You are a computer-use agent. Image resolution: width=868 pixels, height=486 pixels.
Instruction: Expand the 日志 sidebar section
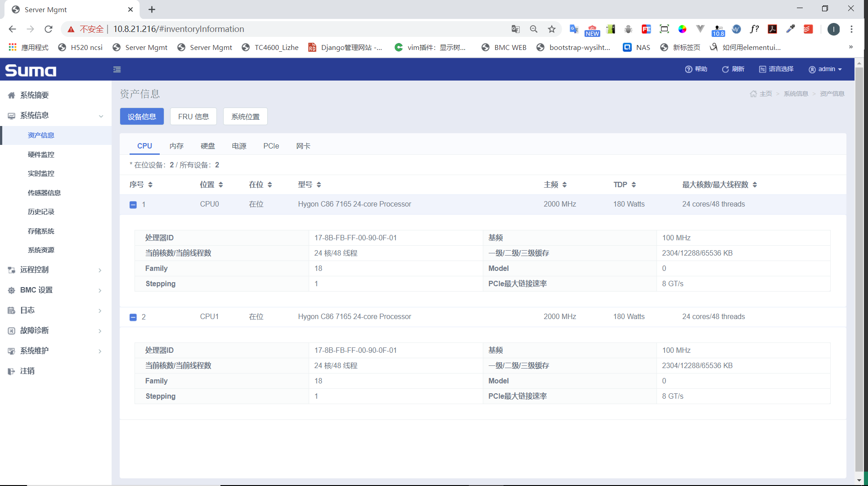click(x=56, y=310)
